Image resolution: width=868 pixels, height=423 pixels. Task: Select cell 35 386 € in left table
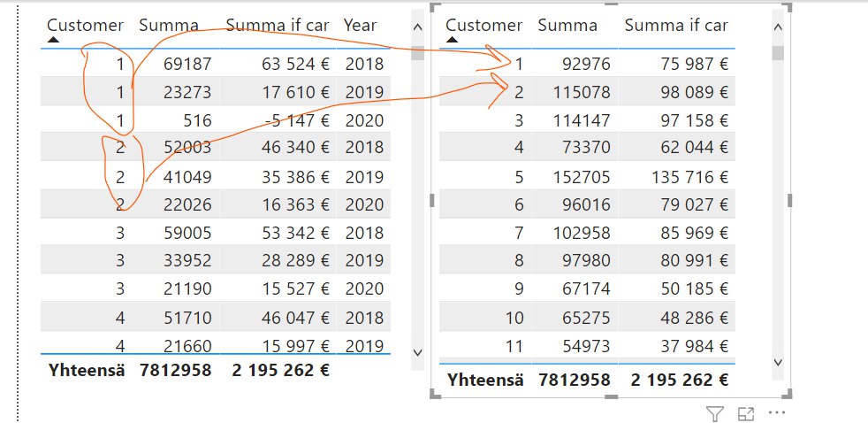coord(295,177)
